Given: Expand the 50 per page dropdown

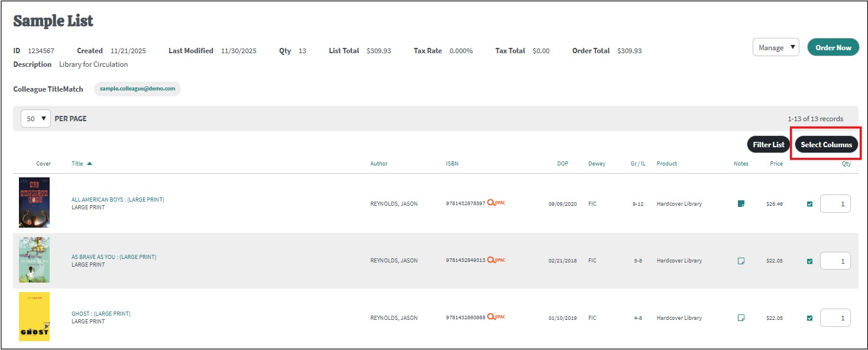Looking at the screenshot, I should pyautogui.click(x=35, y=119).
